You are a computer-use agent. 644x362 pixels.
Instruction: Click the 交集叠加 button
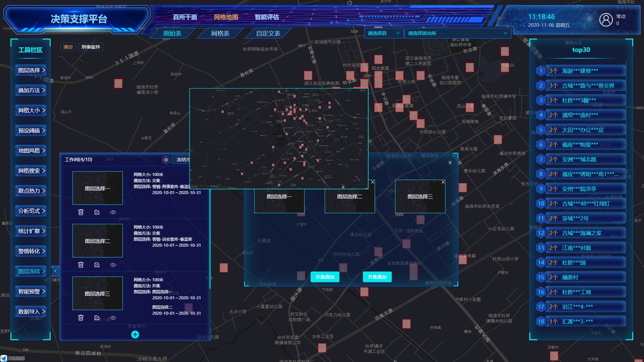(x=325, y=277)
